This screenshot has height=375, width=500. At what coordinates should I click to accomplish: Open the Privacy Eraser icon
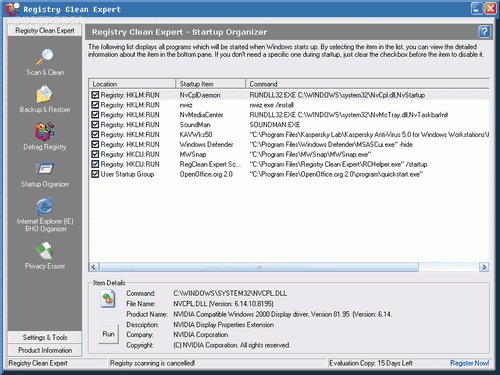[x=45, y=250]
